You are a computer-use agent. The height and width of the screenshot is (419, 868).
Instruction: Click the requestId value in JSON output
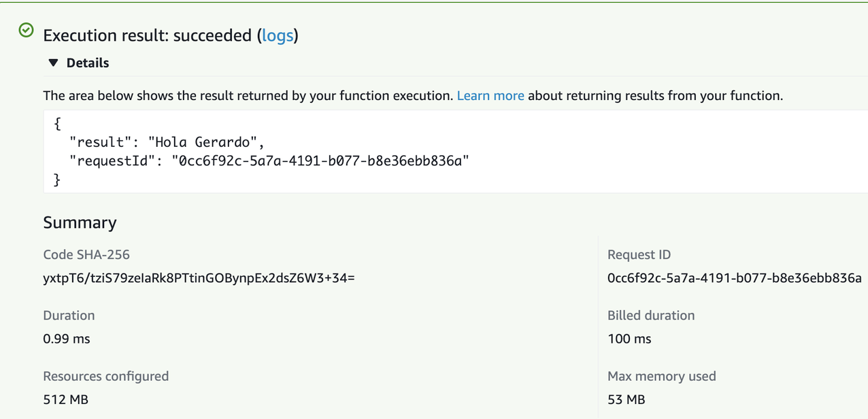[x=320, y=161]
